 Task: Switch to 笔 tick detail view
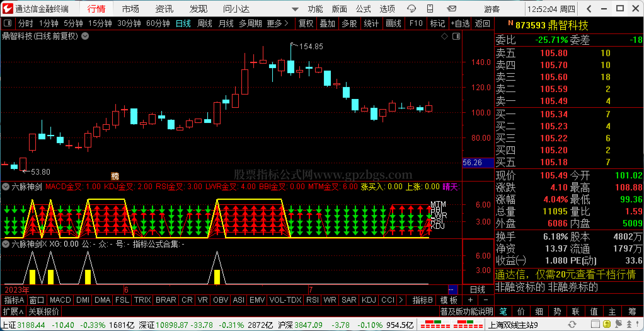pos(503,312)
